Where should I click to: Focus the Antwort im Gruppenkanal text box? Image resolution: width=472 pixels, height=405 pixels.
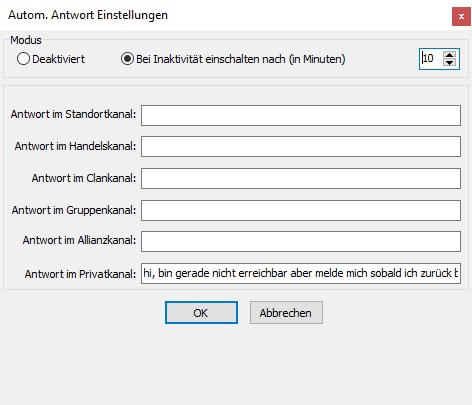301,210
